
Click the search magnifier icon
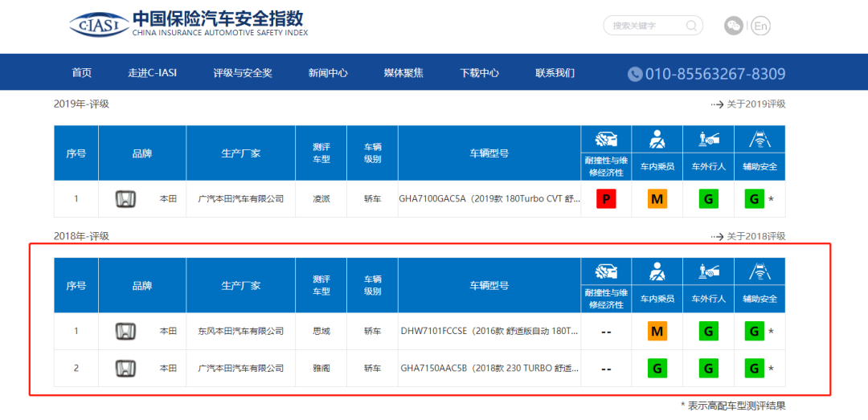tap(691, 26)
